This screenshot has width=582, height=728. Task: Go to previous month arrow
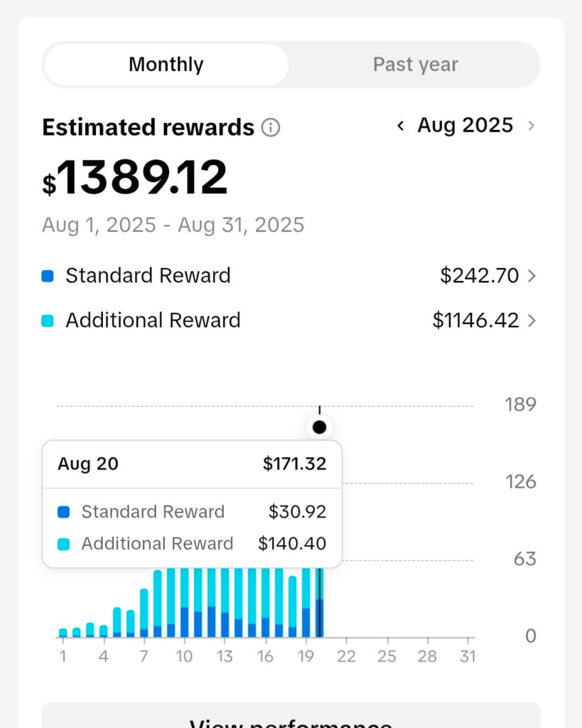point(401,126)
